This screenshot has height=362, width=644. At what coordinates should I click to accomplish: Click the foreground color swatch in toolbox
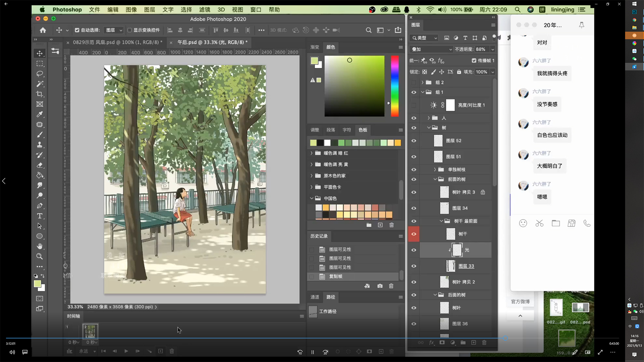[38, 284]
